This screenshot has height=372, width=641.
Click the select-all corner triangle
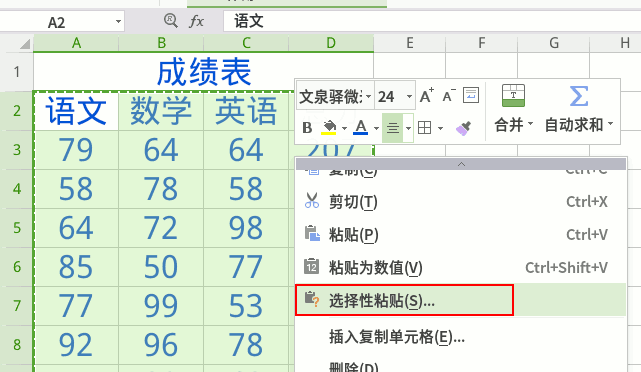[x=25, y=43]
